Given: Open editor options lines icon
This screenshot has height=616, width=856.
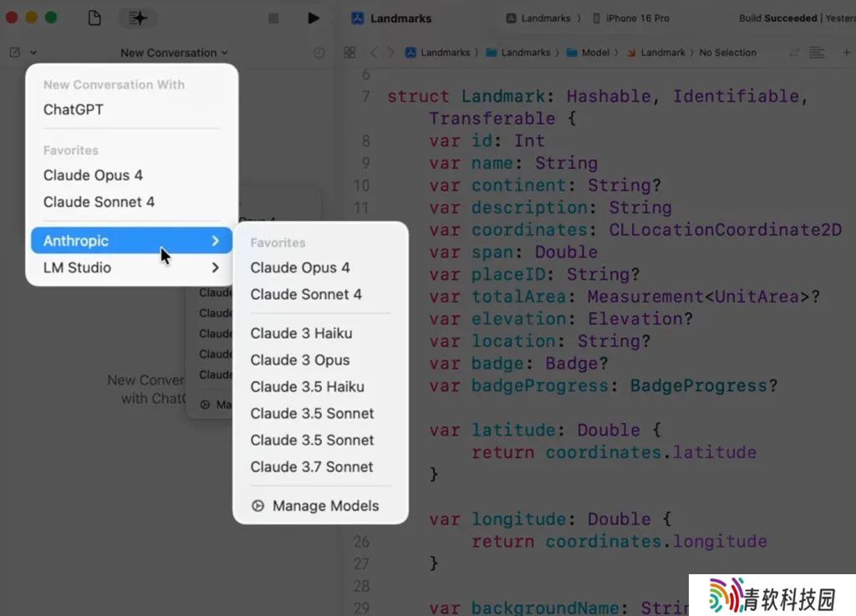Looking at the screenshot, I should coord(817,53).
